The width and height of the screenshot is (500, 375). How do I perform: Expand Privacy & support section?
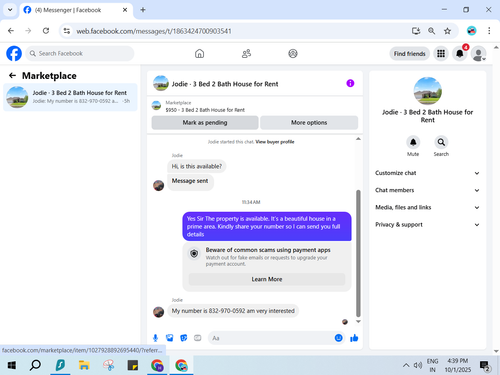coord(428,225)
